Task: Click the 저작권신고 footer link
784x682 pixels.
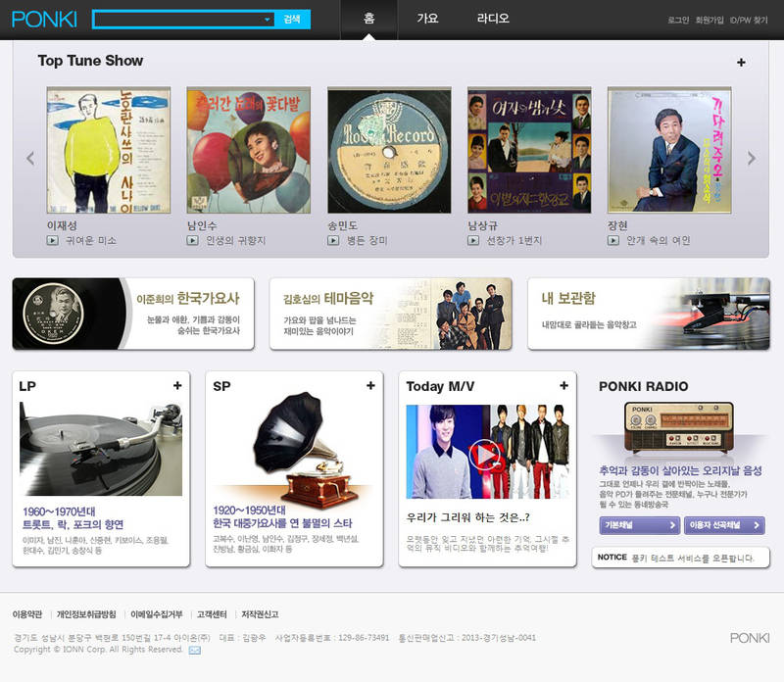Action: click(260, 614)
